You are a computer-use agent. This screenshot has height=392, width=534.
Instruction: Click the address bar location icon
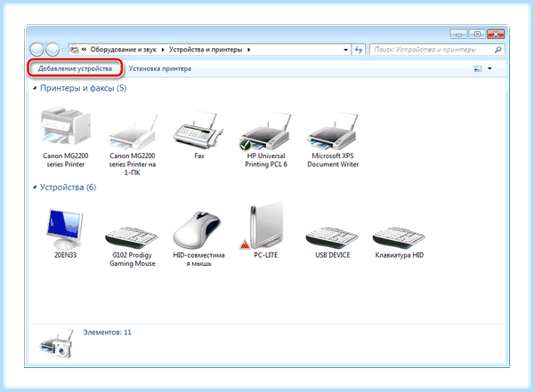pos(74,50)
